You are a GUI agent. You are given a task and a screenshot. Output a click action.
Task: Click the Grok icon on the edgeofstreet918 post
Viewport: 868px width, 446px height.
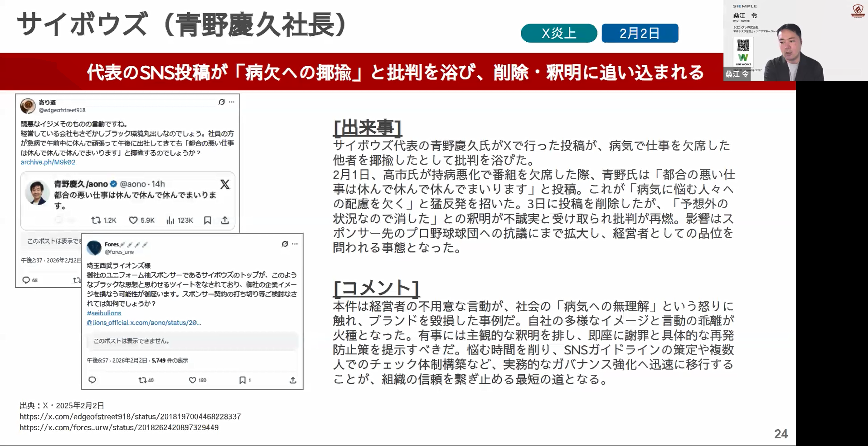(x=221, y=102)
